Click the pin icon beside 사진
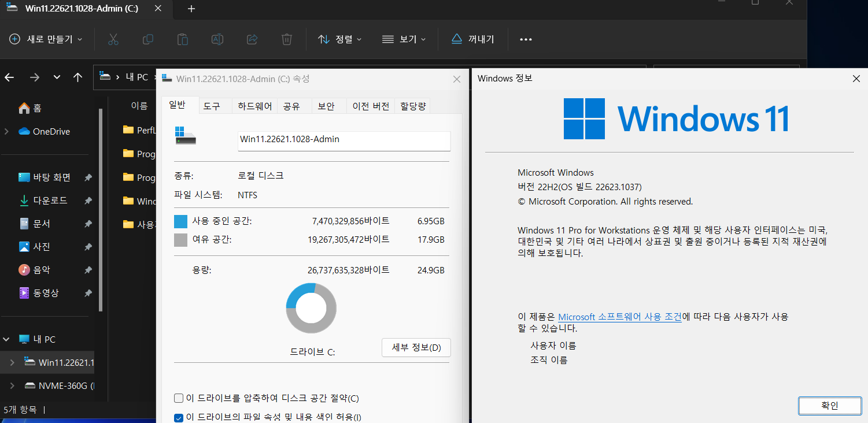This screenshot has width=868, height=423. [x=88, y=247]
